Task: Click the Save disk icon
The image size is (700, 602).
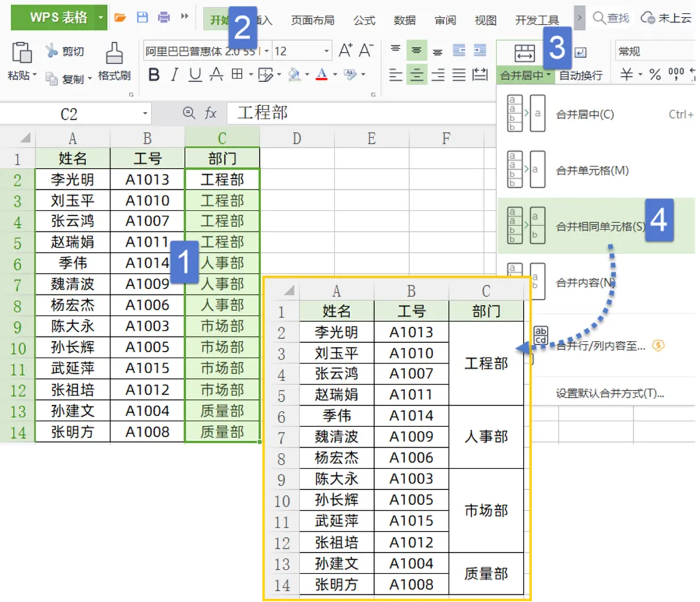Action: point(143,17)
